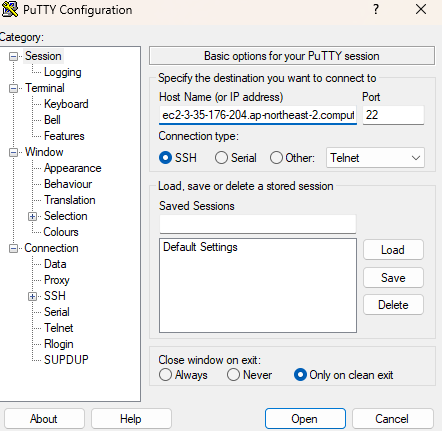Choose Only on clean exit option
Viewport: 442px width, 431px height.
click(x=300, y=375)
